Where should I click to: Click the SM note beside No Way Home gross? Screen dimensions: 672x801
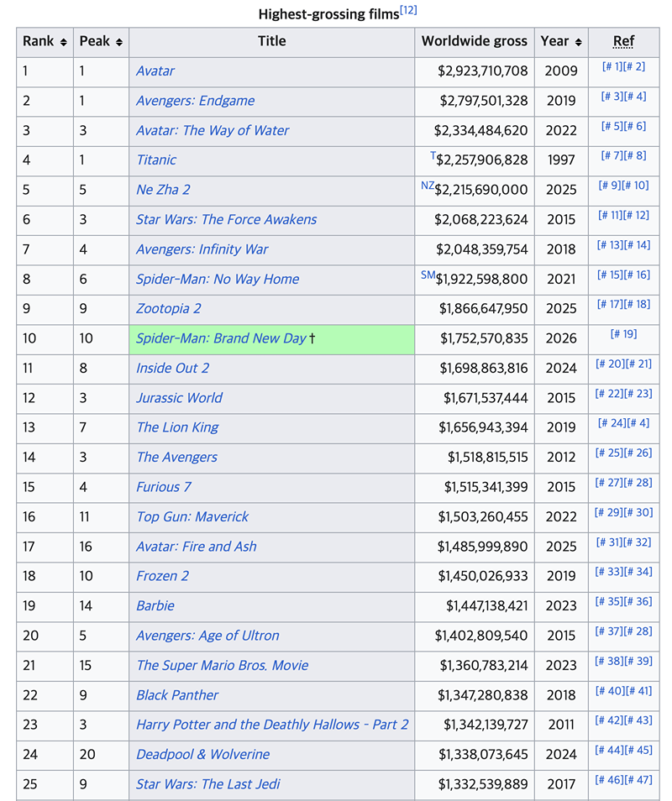pos(428,275)
